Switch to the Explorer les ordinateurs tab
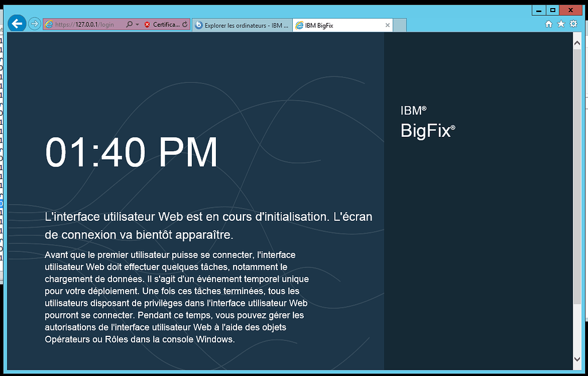The width and height of the screenshot is (588, 376). pos(241,25)
